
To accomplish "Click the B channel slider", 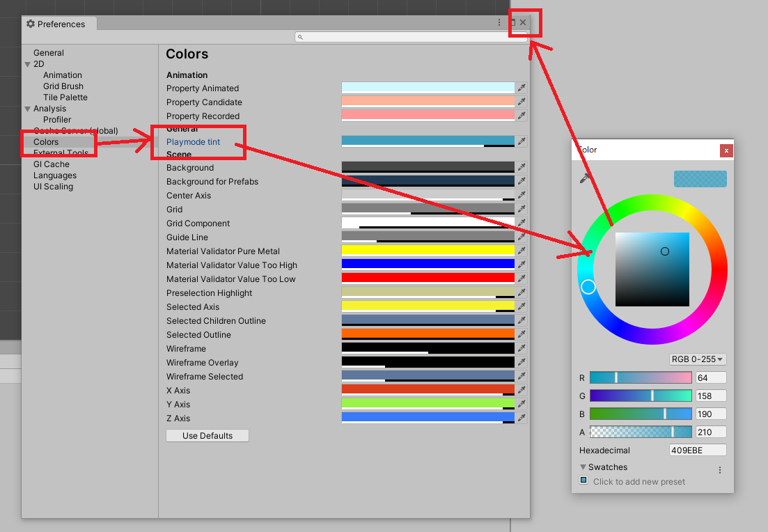I will pos(641,414).
